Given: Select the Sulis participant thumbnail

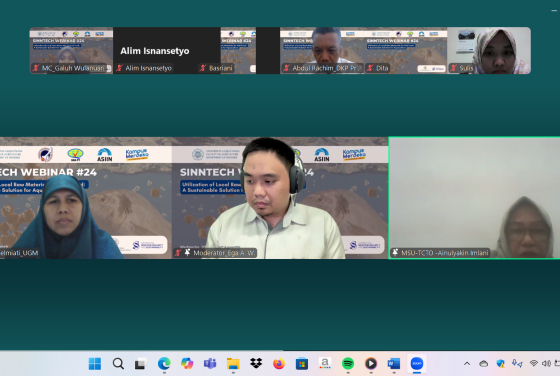Looking at the screenshot, I should (489, 51).
